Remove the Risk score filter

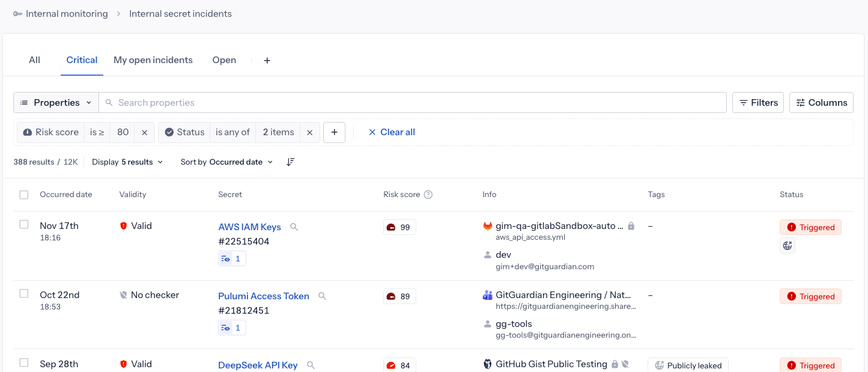click(144, 132)
